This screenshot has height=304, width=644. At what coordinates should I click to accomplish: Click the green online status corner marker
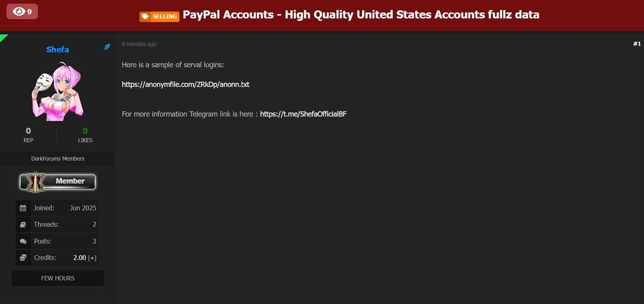pyautogui.click(x=3, y=37)
